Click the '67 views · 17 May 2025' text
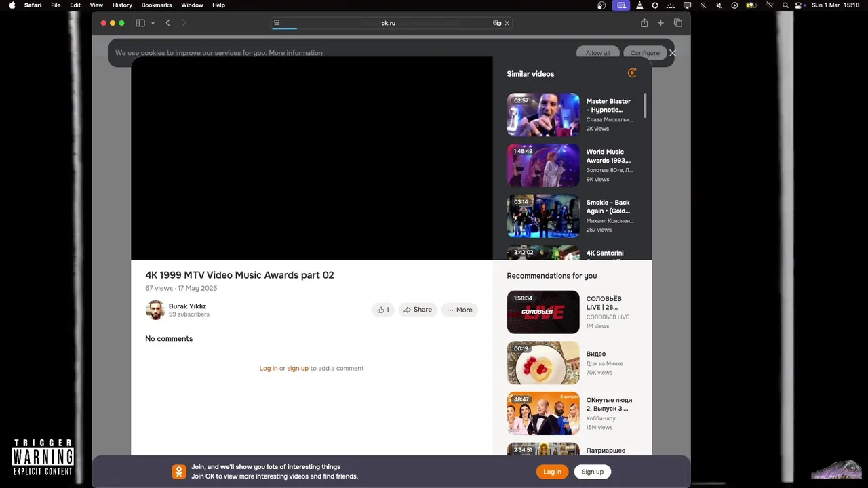Image resolution: width=868 pixels, height=488 pixels. (x=181, y=288)
